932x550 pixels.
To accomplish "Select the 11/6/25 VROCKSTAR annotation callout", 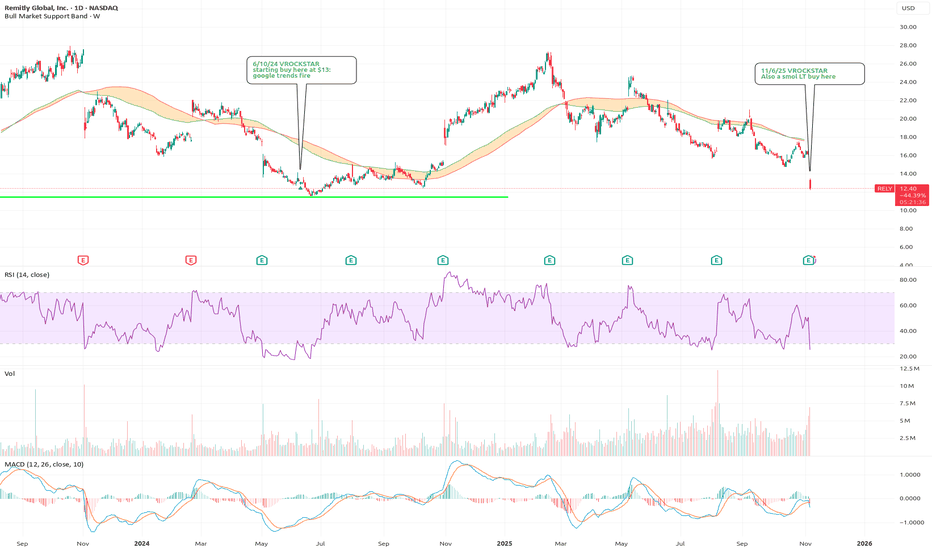I will tap(809, 73).
